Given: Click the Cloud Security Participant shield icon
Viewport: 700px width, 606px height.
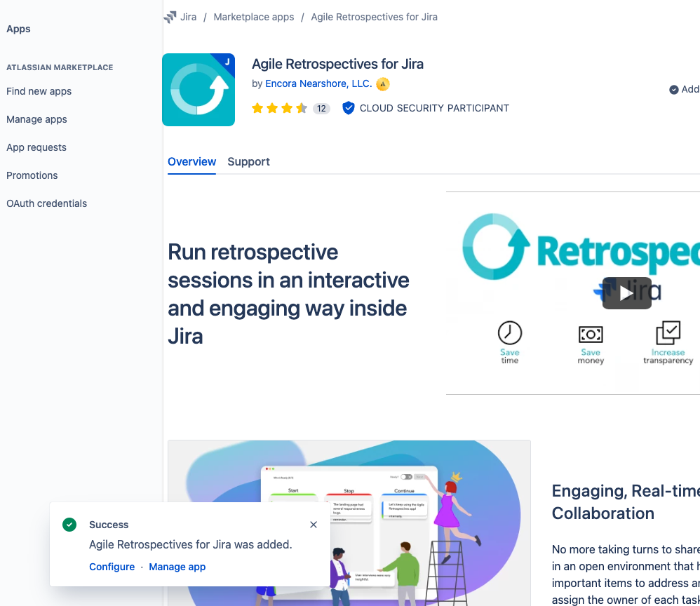Looking at the screenshot, I should (x=348, y=108).
